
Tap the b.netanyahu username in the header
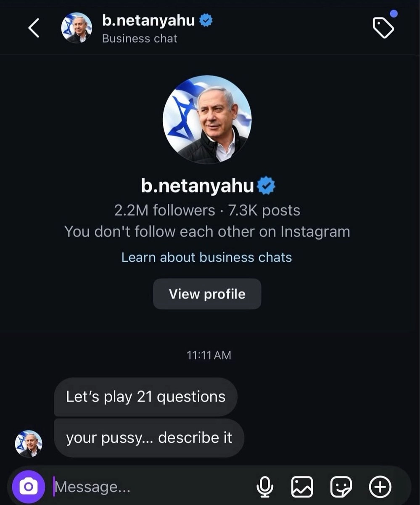[x=148, y=20]
